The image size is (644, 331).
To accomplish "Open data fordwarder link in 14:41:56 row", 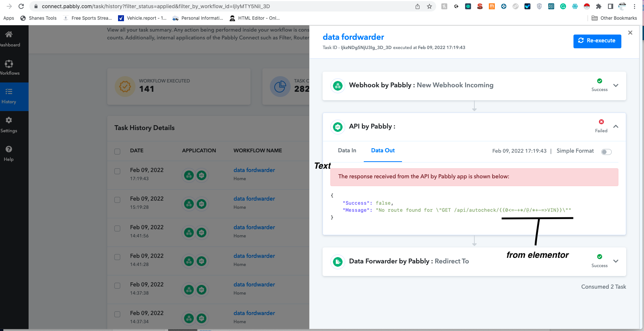I will click(254, 227).
